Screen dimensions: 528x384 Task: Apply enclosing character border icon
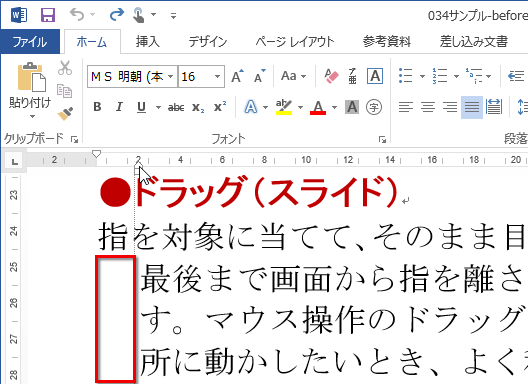click(x=375, y=76)
